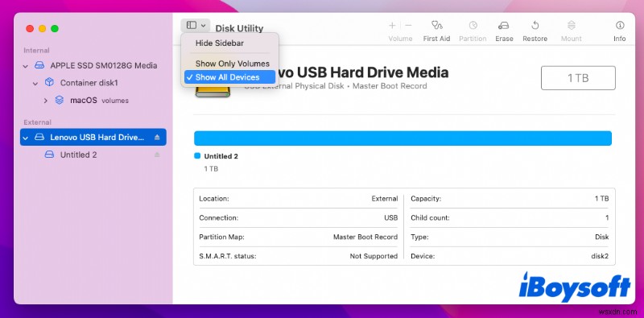Screen dimensions: 644x318
Task: Click the Connection USB value
Action: 391,218
